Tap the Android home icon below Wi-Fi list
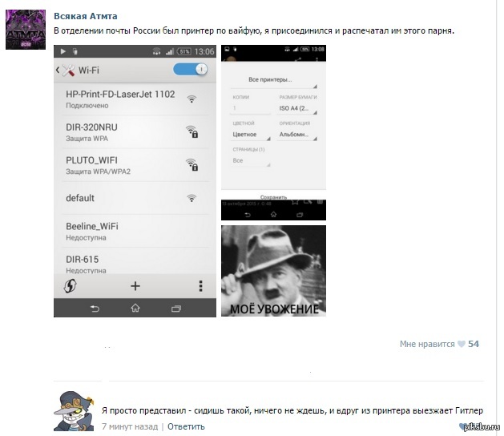504x436 pixels. 135,308
